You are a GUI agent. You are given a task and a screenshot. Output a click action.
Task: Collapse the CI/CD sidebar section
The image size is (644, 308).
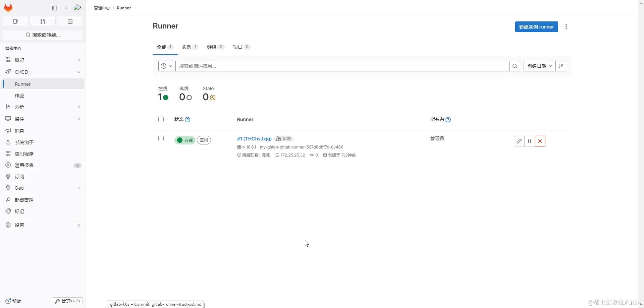point(43,72)
